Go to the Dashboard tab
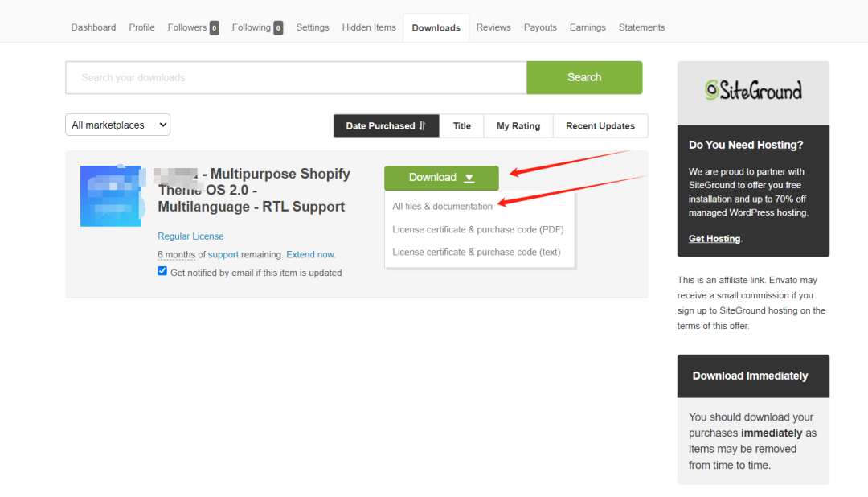The image size is (868, 497). (93, 27)
